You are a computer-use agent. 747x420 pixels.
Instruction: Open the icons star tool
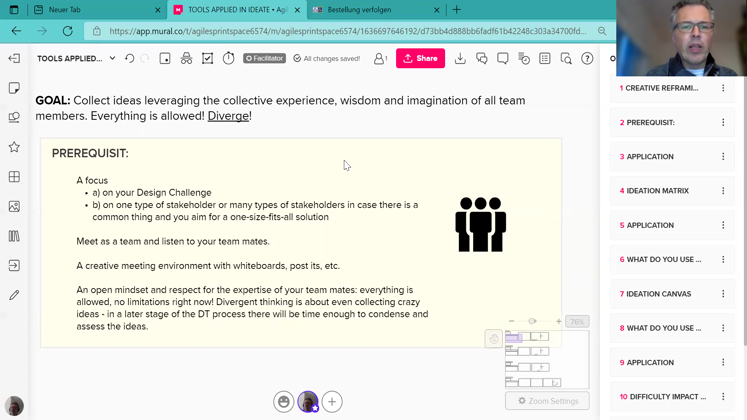[14, 147]
